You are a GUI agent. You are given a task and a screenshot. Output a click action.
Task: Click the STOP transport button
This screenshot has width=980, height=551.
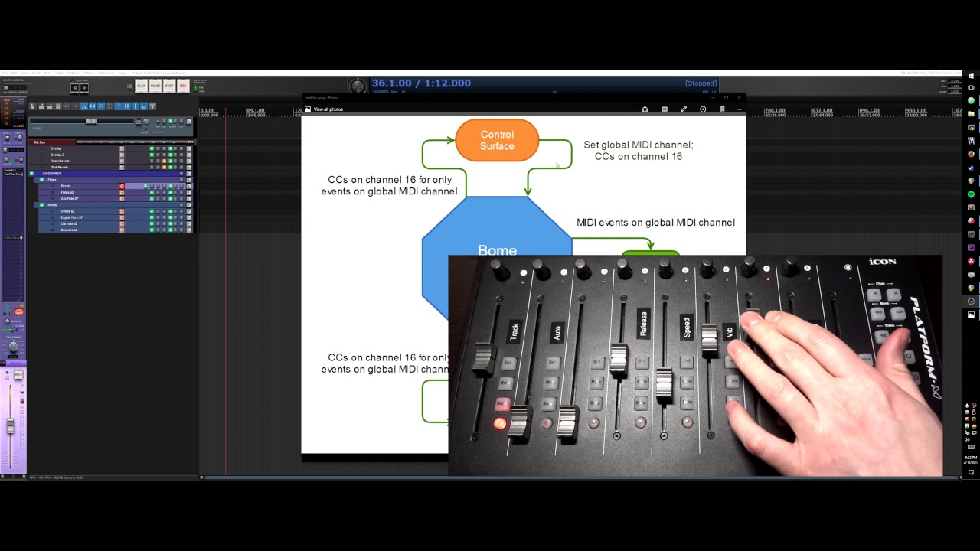[x=169, y=86]
